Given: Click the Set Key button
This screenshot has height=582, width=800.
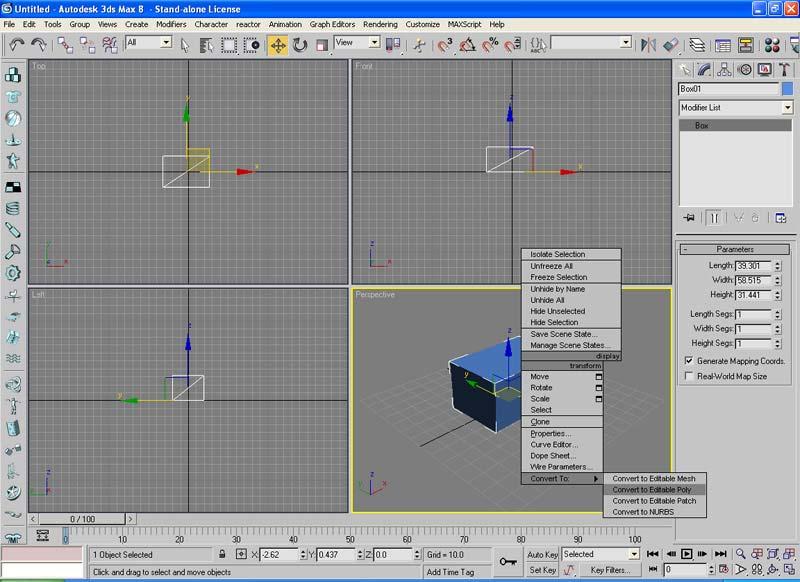Looking at the screenshot, I should pyautogui.click(x=542, y=570).
